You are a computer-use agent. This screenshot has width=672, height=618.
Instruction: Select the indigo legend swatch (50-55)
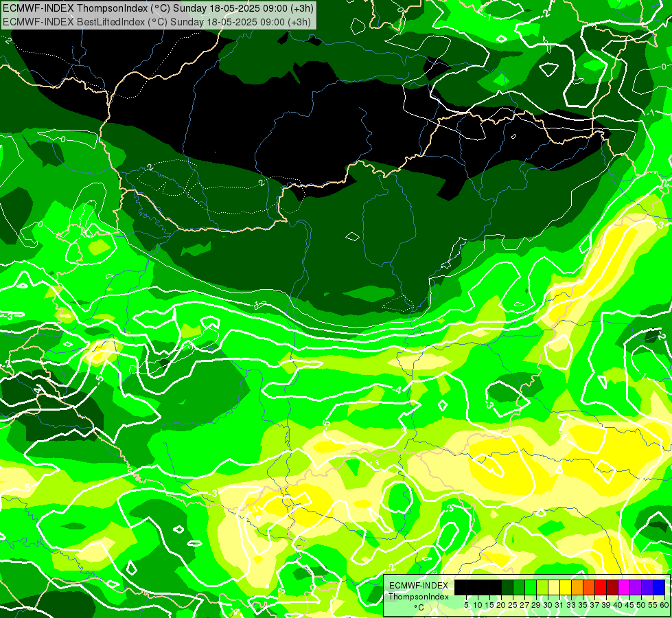pos(647,587)
